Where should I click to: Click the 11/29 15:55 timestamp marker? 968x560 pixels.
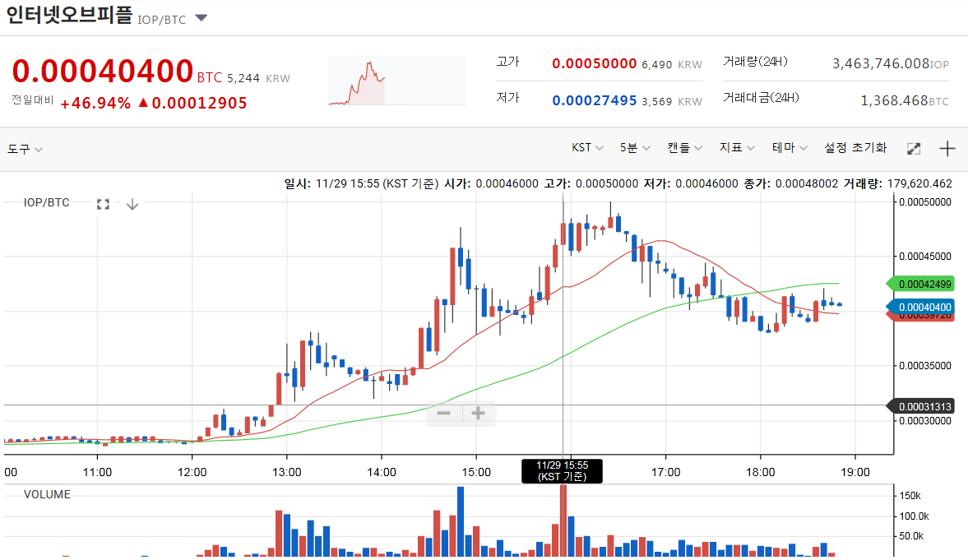(x=563, y=471)
